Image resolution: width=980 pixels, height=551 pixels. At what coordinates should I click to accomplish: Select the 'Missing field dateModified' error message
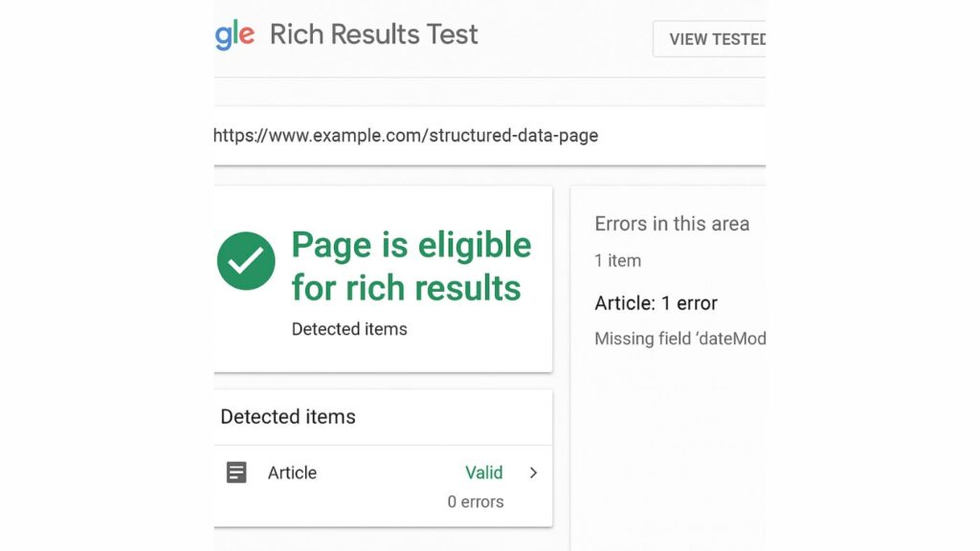[x=679, y=338]
